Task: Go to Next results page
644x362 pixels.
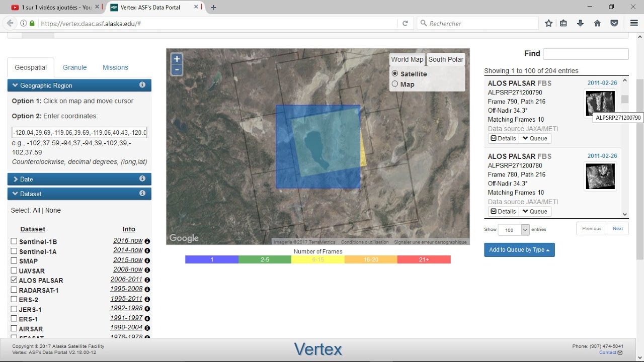Action: coord(618,229)
